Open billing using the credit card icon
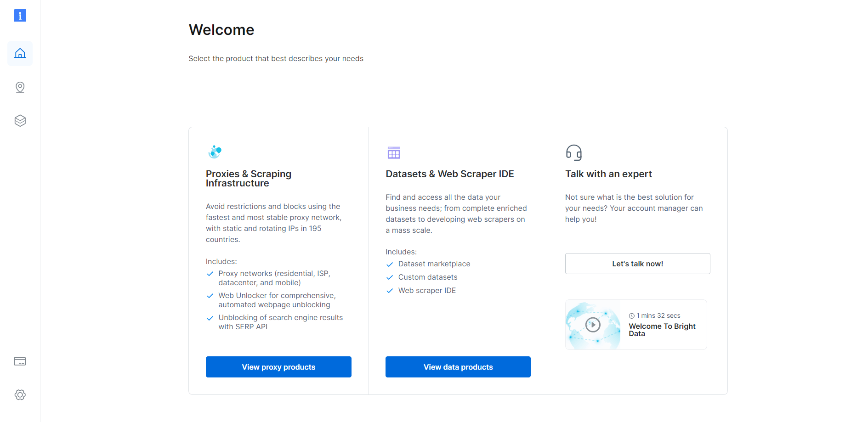This screenshot has height=422, width=868. pos(20,361)
